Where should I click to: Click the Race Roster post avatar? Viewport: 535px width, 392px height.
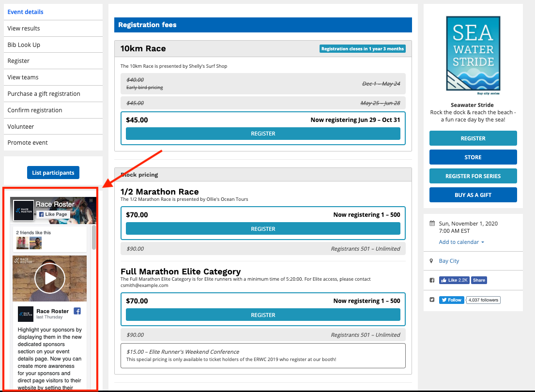(x=25, y=314)
